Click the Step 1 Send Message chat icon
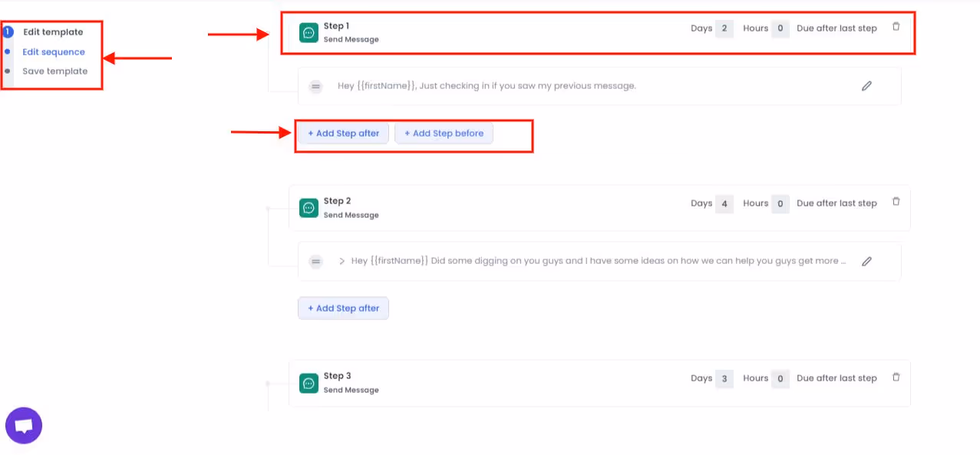 click(309, 32)
